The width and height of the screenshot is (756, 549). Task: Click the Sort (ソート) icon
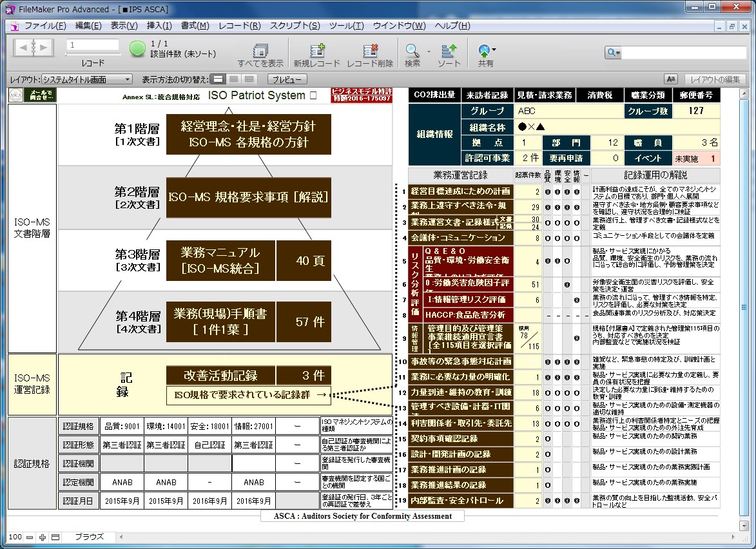click(449, 51)
